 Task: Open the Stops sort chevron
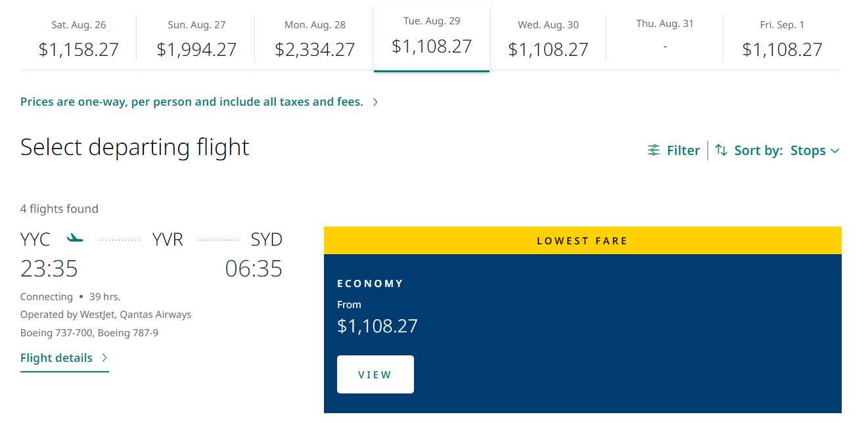835,151
